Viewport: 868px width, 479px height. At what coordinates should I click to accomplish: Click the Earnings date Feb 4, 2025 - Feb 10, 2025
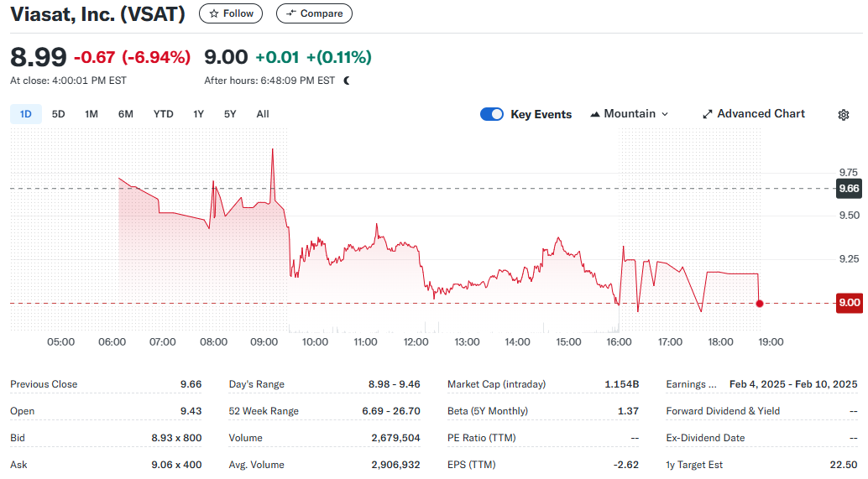(x=793, y=384)
